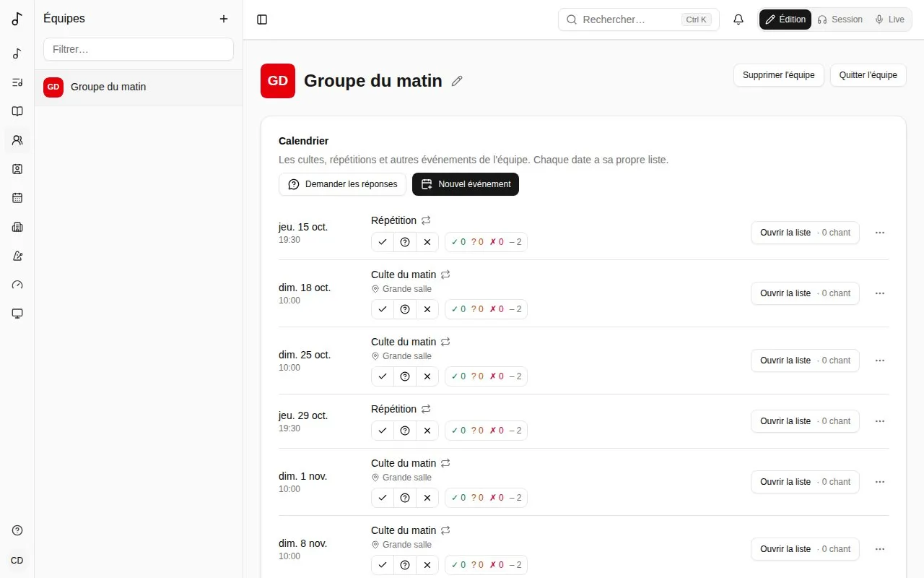Screen dimensions: 924x578
Task: Open the songbook sidebar icon
Action: tap(17, 111)
